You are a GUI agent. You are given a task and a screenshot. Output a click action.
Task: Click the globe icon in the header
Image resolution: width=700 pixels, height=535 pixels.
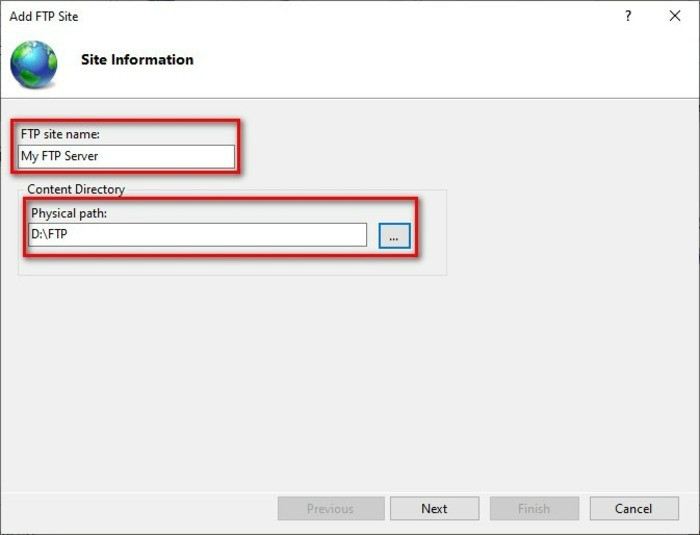[x=33, y=64]
